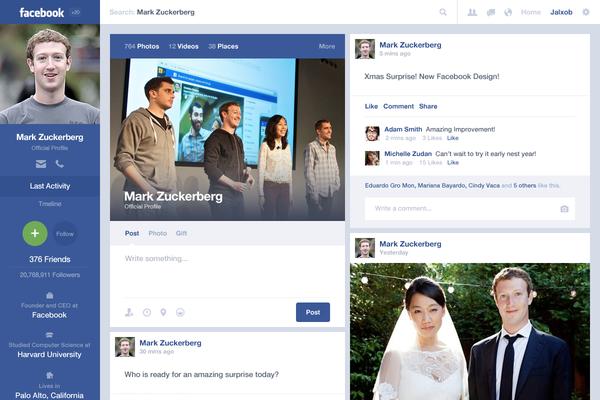Open the settings gear icon

coord(586,12)
